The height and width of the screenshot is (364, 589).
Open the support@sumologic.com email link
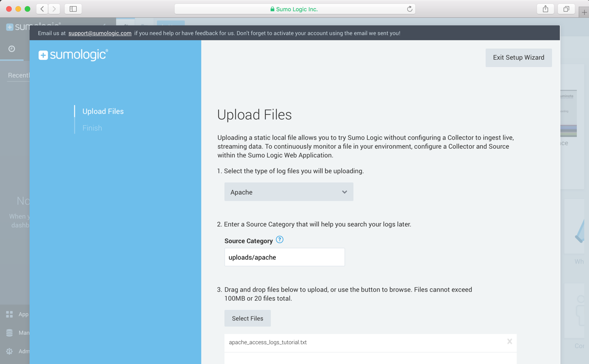pyautogui.click(x=100, y=33)
